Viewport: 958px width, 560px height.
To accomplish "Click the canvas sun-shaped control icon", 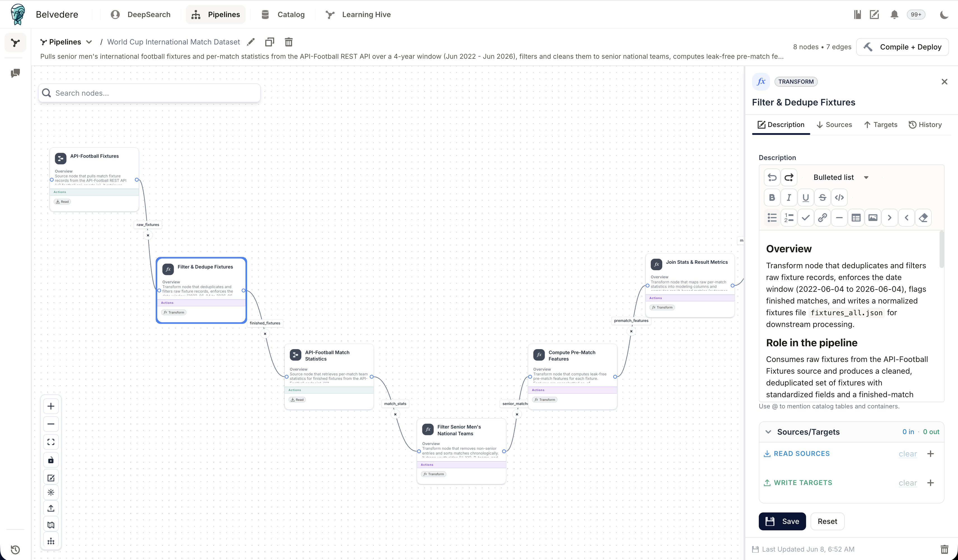I will [x=51, y=492].
